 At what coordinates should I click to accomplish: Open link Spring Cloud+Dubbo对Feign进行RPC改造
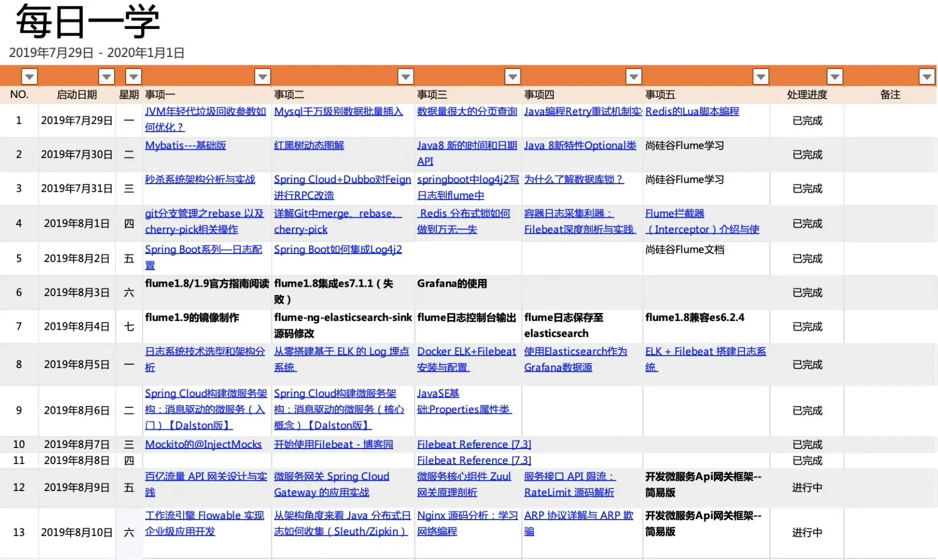pos(342,187)
